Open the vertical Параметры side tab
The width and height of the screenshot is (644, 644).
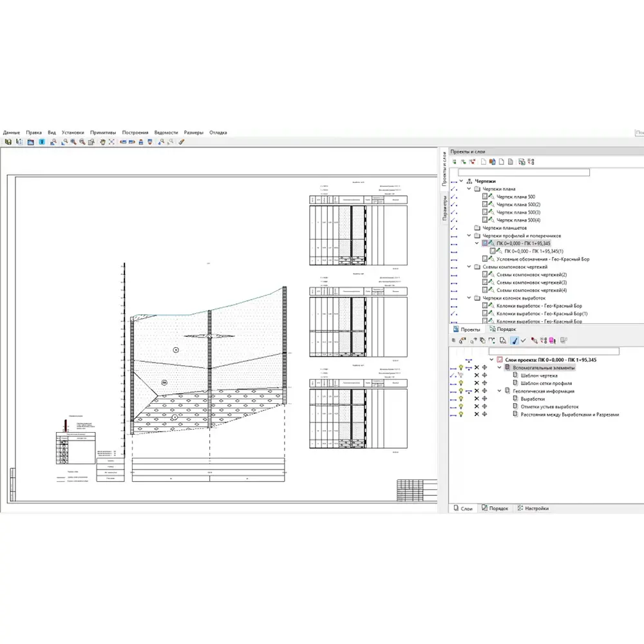coord(444,209)
